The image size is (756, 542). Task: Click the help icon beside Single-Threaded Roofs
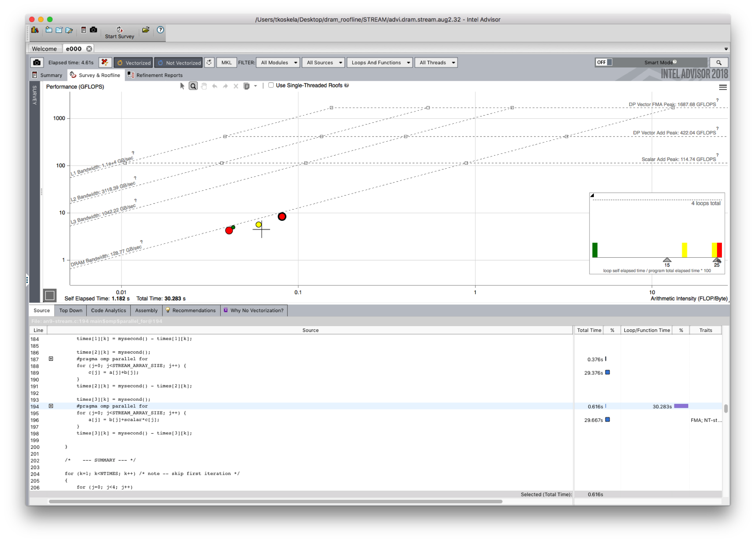coord(346,85)
